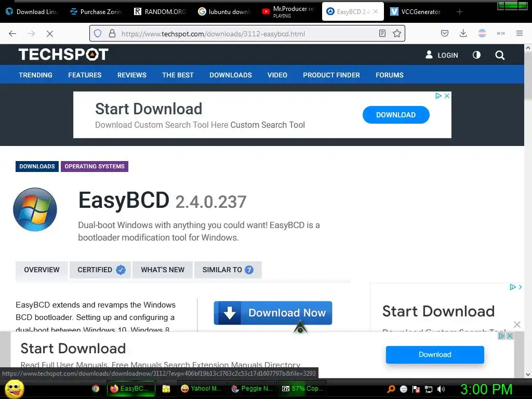The width and height of the screenshot is (532, 399).
Task: Open FEATURES in navigation bar
Action: tap(85, 75)
